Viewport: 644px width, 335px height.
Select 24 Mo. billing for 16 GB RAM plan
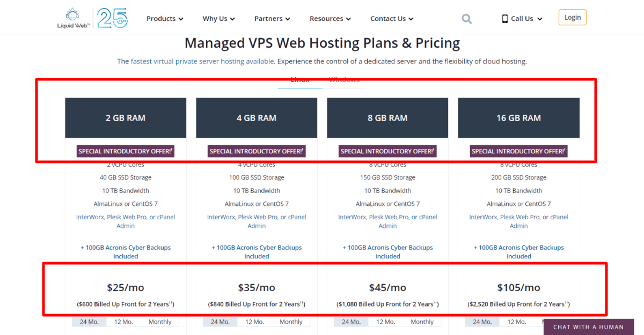click(x=482, y=322)
